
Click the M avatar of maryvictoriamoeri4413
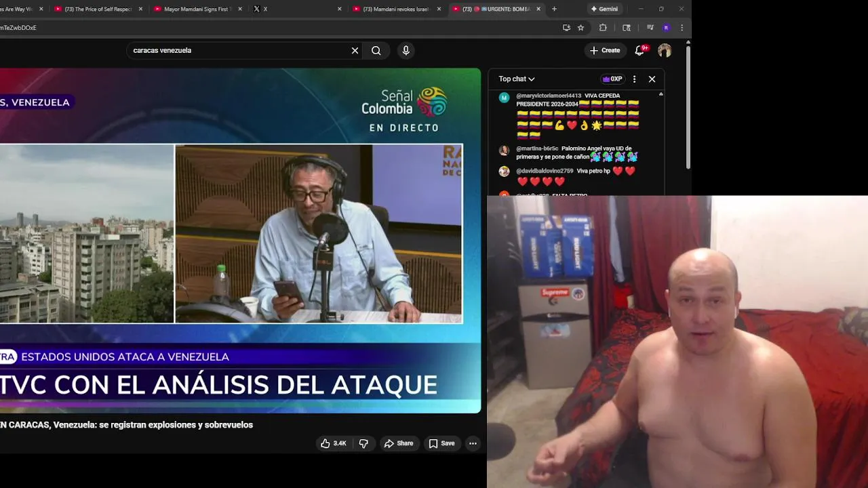click(504, 98)
